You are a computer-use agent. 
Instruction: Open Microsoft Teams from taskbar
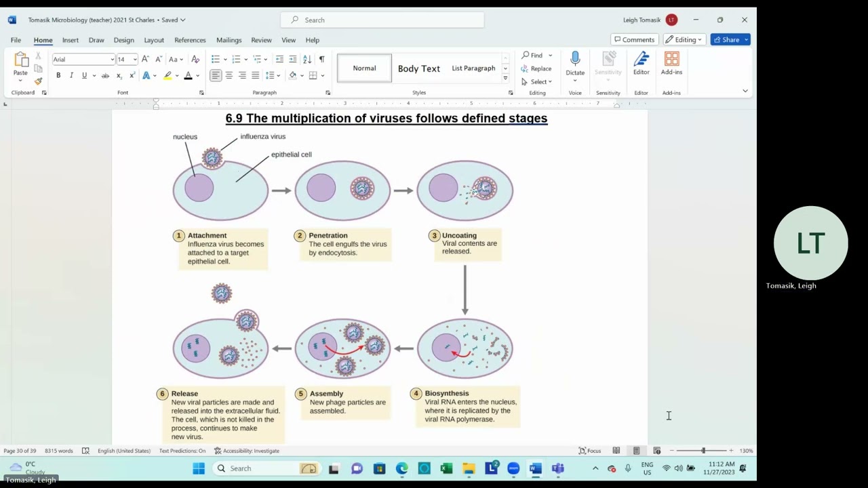click(558, 468)
